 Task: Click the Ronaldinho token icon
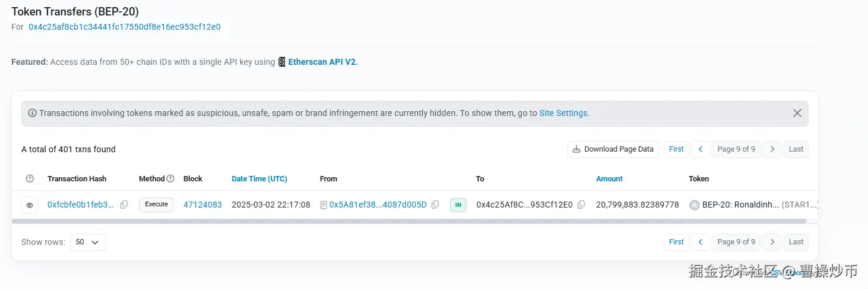[694, 205]
